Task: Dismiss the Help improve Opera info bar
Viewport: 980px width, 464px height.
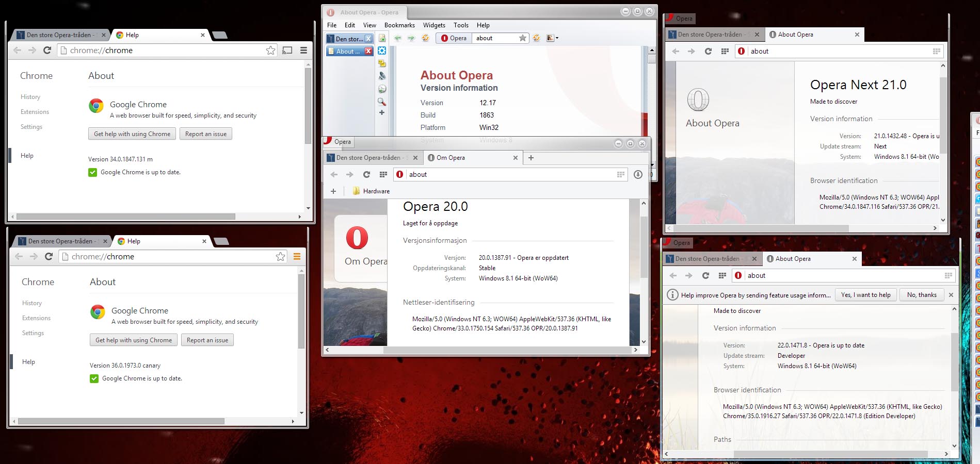Action: [951, 295]
